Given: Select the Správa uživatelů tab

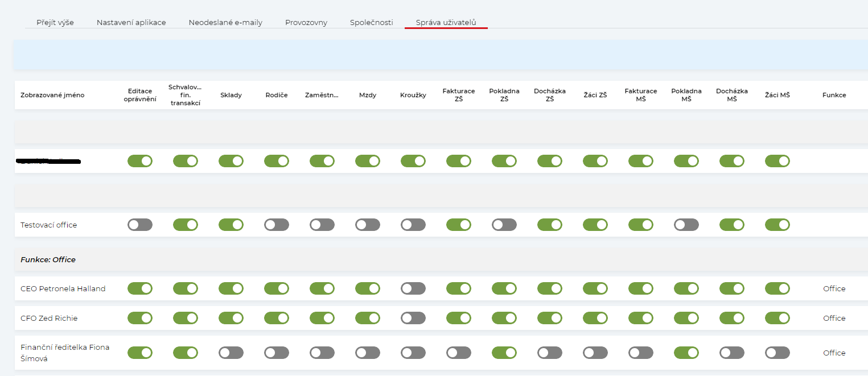Looking at the screenshot, I should coord(446,23).
